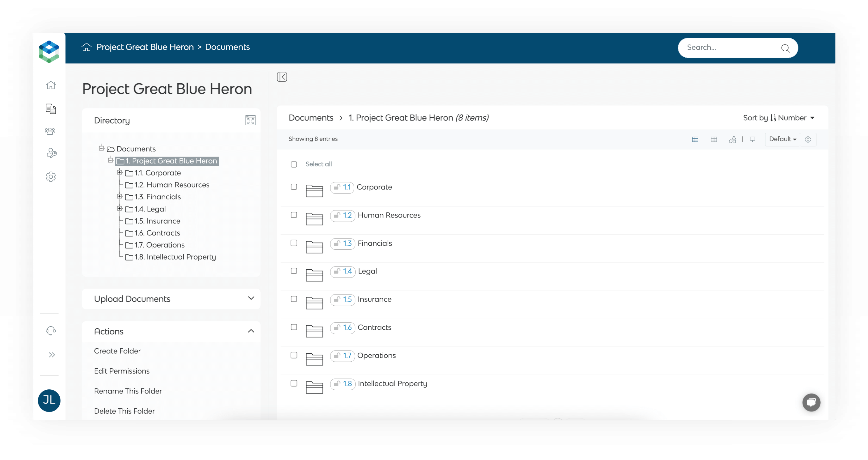Switch to grid view of documents
This screenshot has width=868, height=460.
click(x=714, y=139)
